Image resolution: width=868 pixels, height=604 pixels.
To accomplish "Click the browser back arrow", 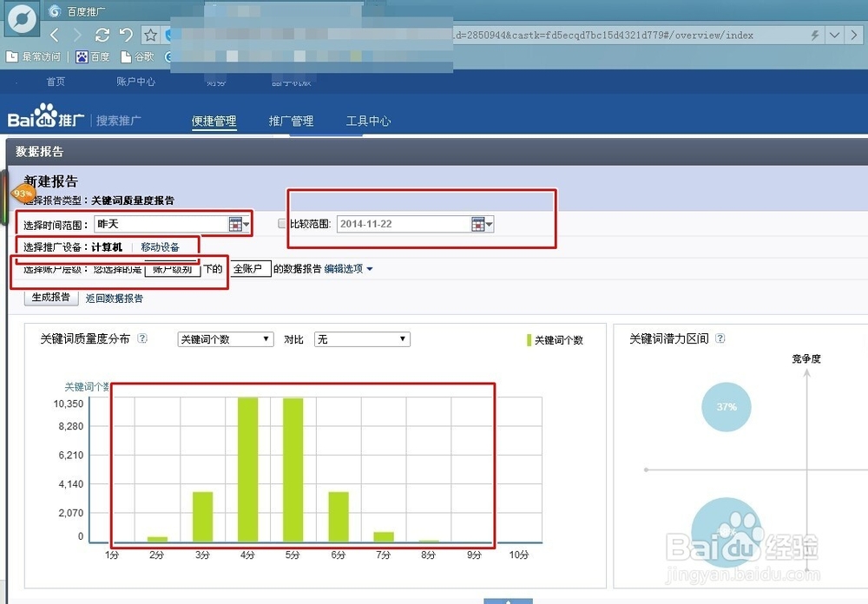I will (54, 36).
